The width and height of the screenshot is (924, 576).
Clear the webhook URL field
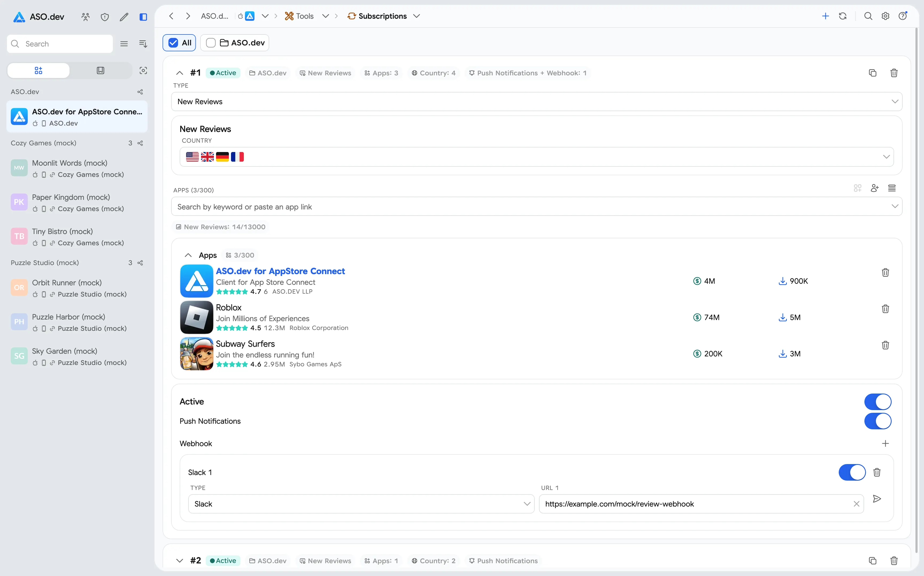pyautogui.click(x=856, y=504)
